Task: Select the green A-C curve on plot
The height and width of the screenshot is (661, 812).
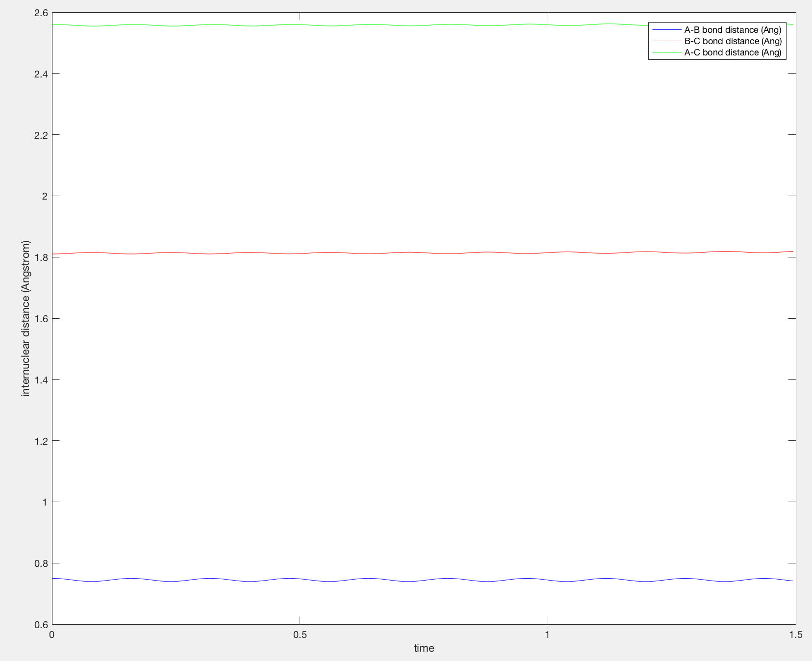Action: [x=343, y=25]
